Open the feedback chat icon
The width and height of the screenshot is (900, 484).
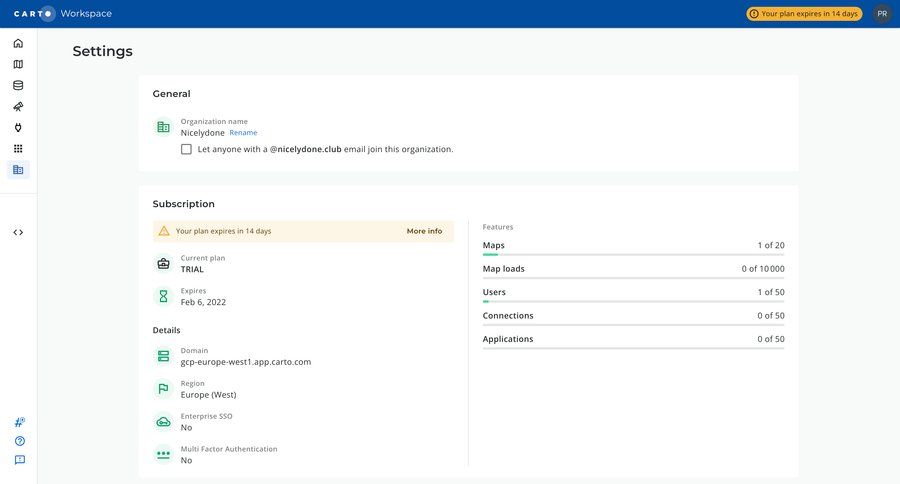coord(19,460)
